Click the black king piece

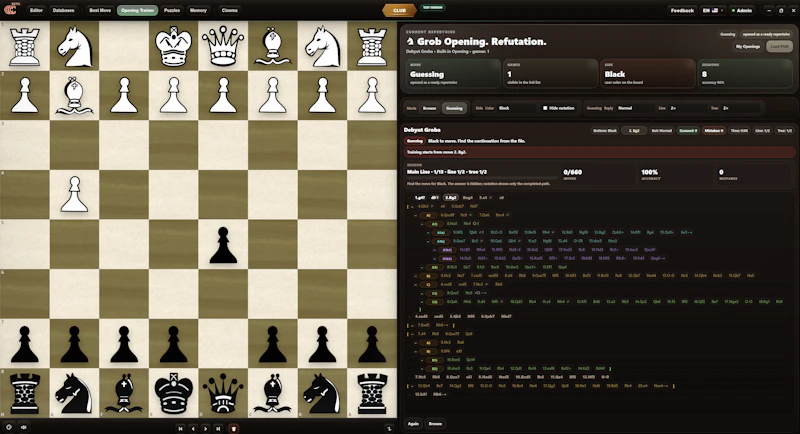coord(173,393)
